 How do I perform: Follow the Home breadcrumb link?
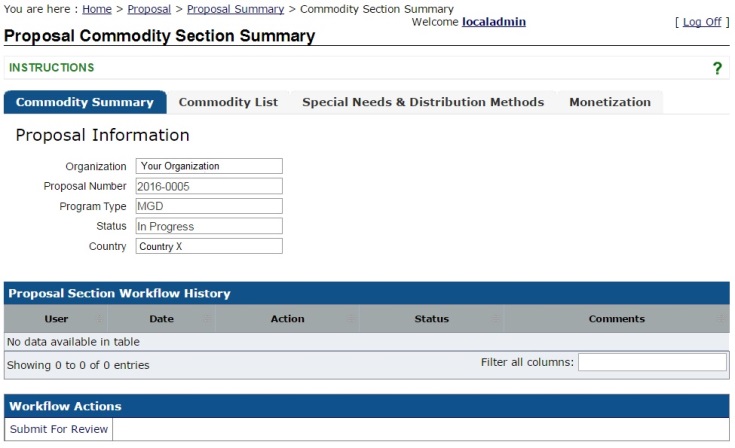[97, 9]
